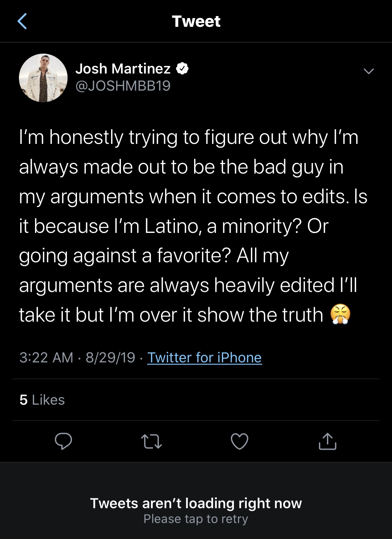Screen dimensions: 392x539
Task: Open the share tweet icon
Action: [328, 441]
